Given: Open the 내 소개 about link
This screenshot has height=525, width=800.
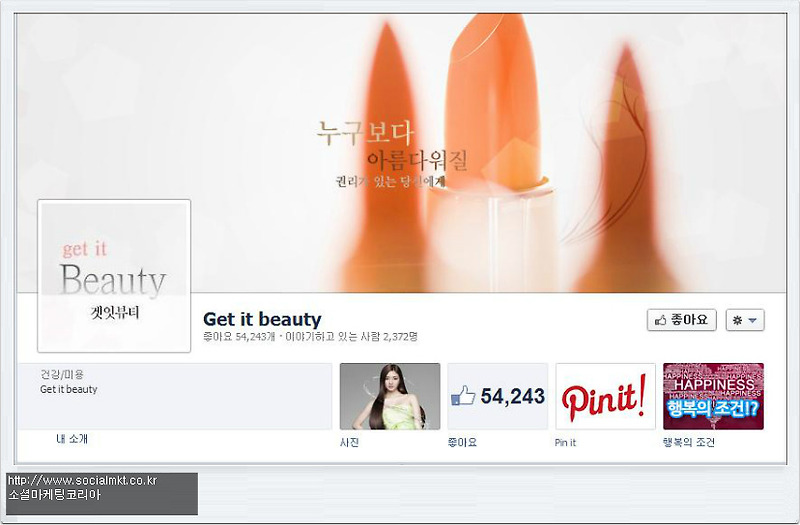Looking at the screenshot, I should (x=72, y=439).
